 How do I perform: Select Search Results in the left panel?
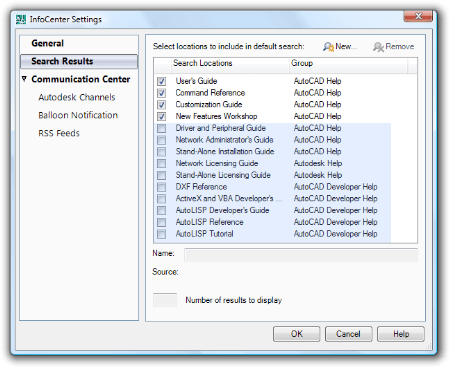(79, 61)
